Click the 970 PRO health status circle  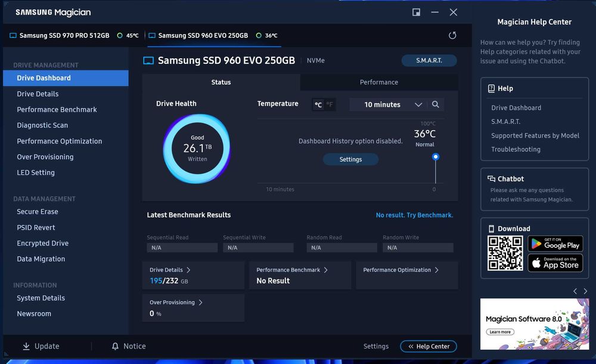(x=120, y=35)
